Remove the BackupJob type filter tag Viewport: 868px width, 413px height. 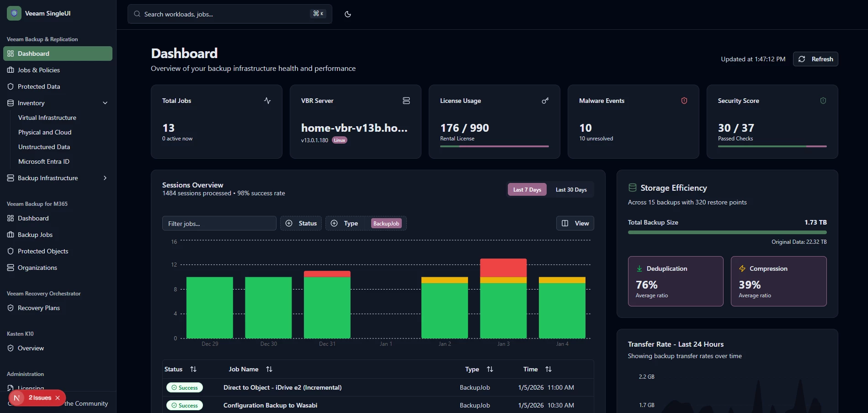click(x=386, y=223)
